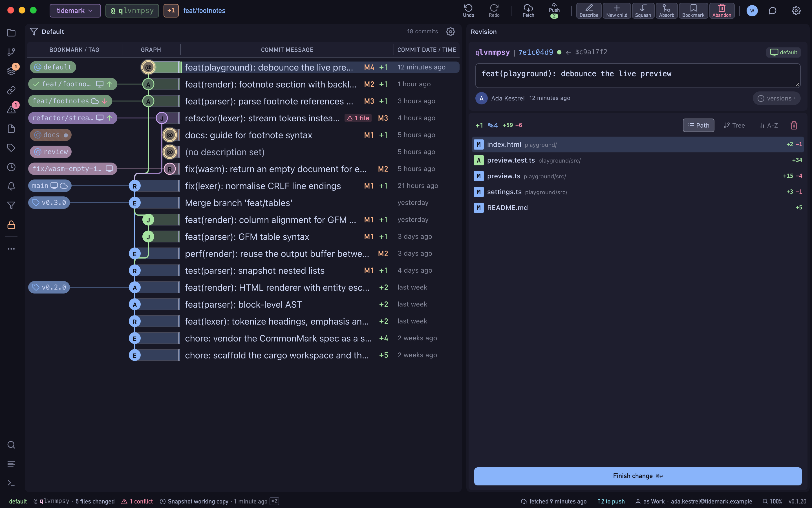Add a Bookmark to revision
Screen dimensions: 812x508
pyautogui.click(x=693, y=11)
